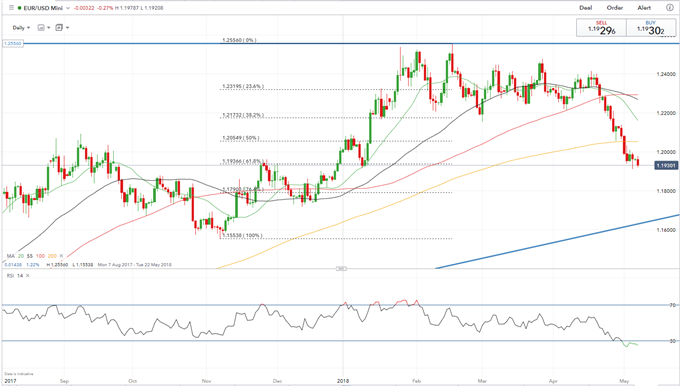The height and width of the screenshot is (386, 680).
Task: Remove the RSI 14 indicator with its X
Action: pyautogui.click(x=28, y=275)
